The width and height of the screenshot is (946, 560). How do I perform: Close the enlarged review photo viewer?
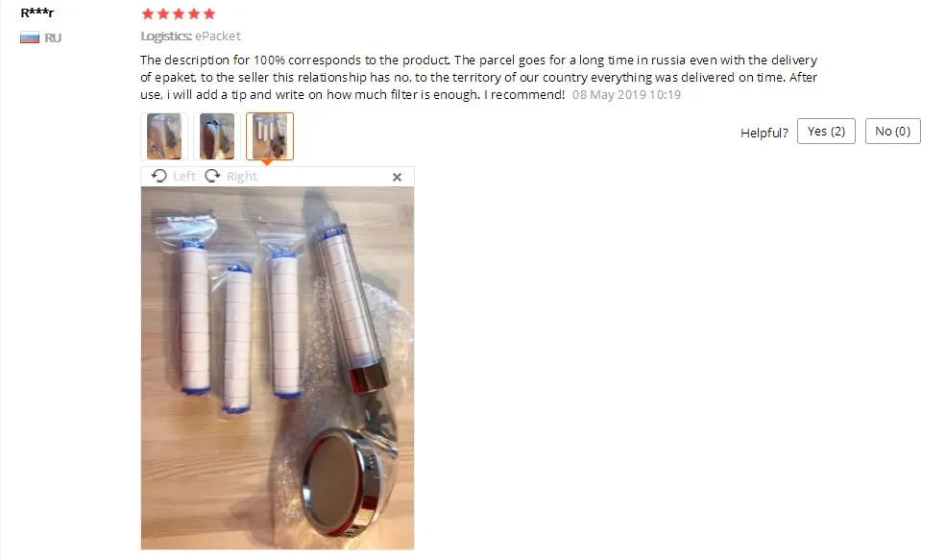[x=397, y=177]
